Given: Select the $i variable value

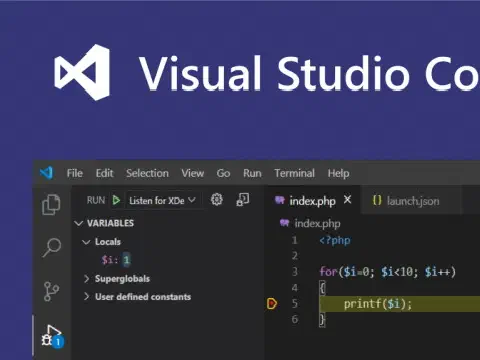Looking at the screenshot, I should [x=126, y=260].
